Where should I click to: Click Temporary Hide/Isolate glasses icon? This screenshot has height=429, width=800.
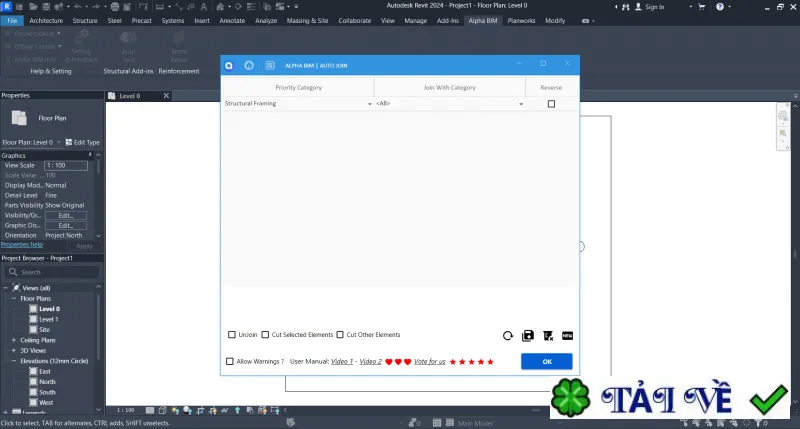click(224, 410)
